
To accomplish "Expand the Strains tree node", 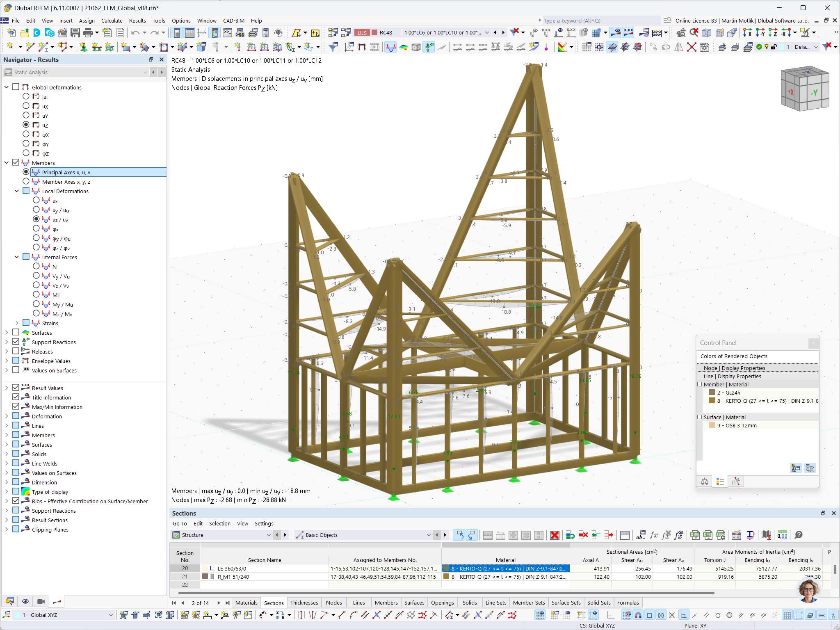I will (17, 323).
